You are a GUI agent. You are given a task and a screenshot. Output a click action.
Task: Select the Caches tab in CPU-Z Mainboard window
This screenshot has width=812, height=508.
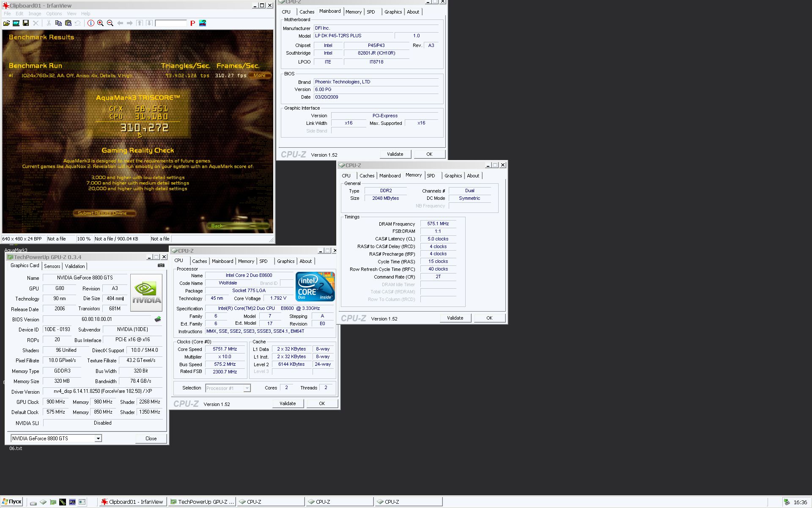coord(307,12)
